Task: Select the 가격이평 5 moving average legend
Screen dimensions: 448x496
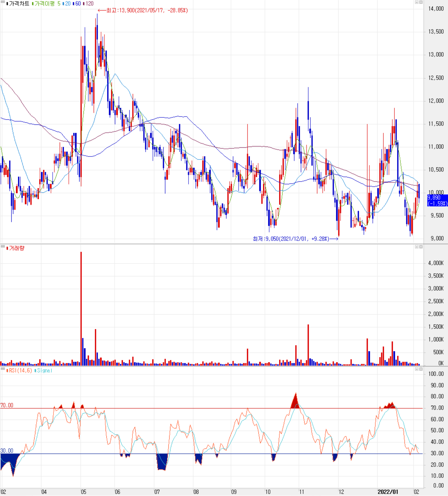Action: click(46, 4)
